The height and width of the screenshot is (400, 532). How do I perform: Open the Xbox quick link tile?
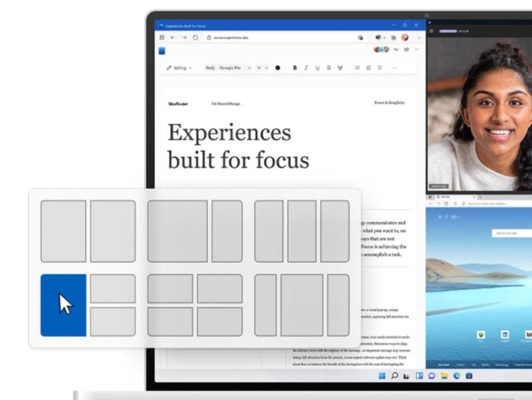(480, 335)
